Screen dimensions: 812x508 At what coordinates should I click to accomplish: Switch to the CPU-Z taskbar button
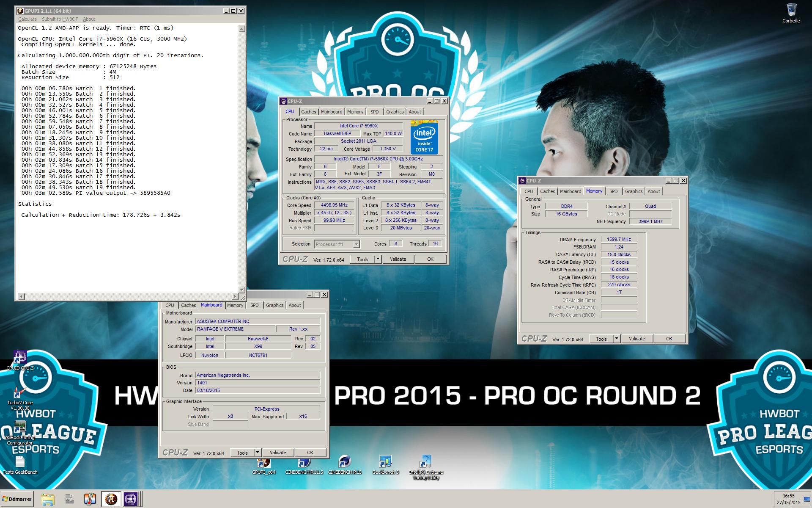coord(131,499)
